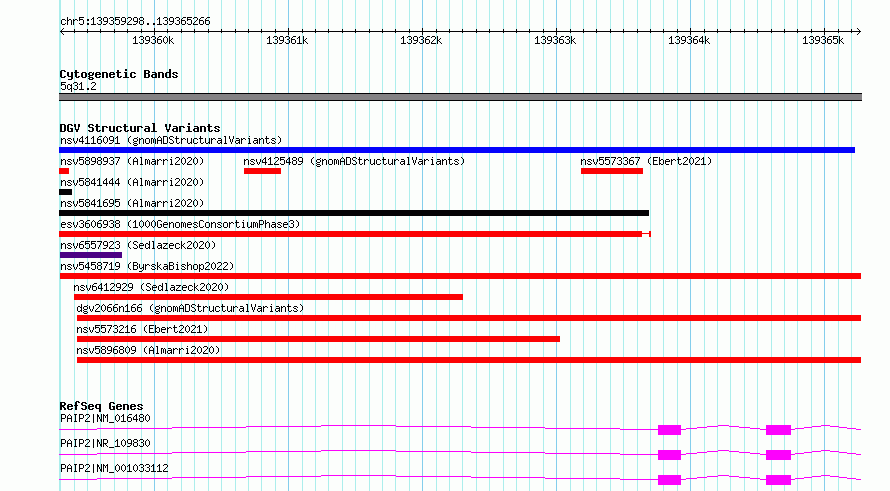
Task: Click the 139365k ruler tick label
Action: (x=823, y=40)
